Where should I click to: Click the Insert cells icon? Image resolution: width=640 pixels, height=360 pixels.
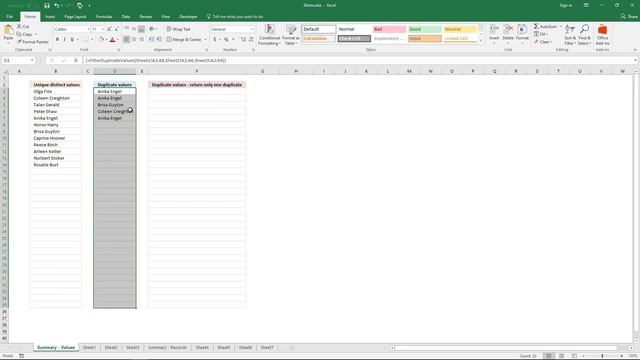point(494,29)
